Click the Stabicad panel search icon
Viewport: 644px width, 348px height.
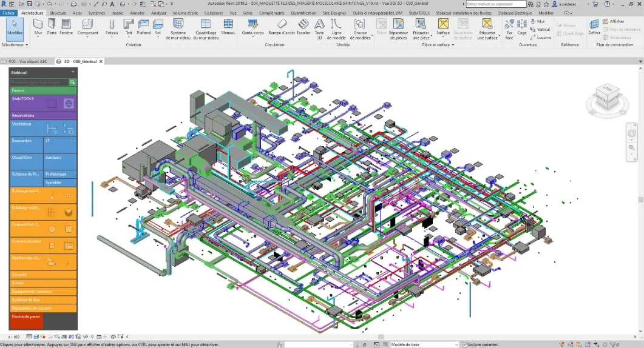click(x=72, y=82)
